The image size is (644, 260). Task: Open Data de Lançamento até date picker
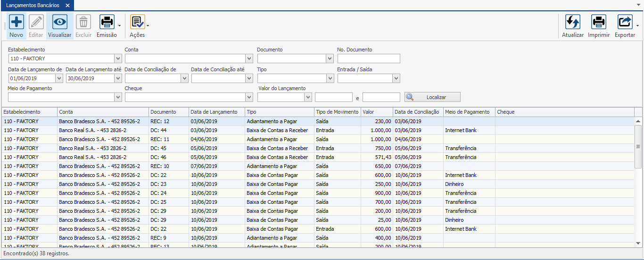(118, 78)
